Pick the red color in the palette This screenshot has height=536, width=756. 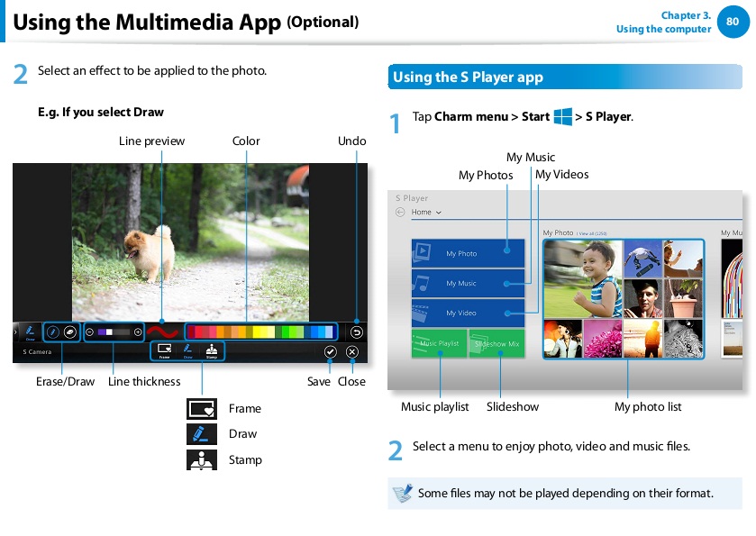198,332
